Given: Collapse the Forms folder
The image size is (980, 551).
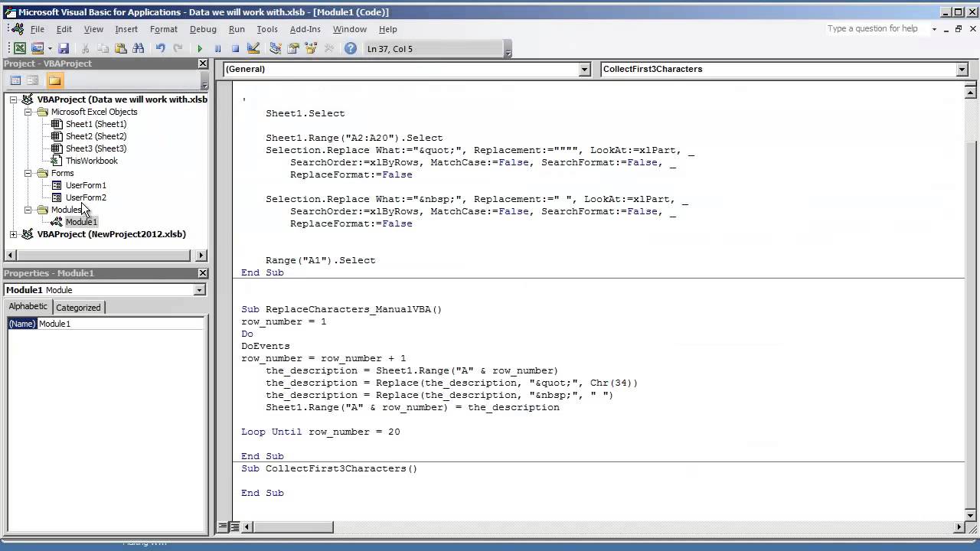Looking at the screenshot, I should [x=28, y=173].
